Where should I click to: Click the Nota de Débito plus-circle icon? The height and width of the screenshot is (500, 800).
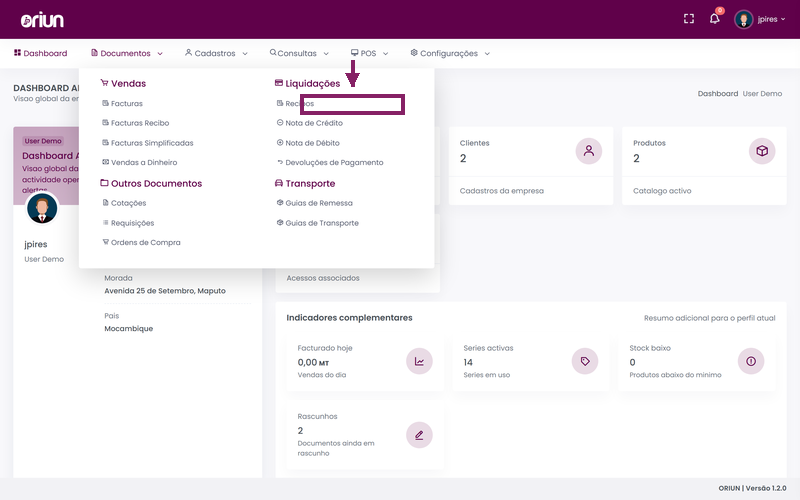(280, 142)
